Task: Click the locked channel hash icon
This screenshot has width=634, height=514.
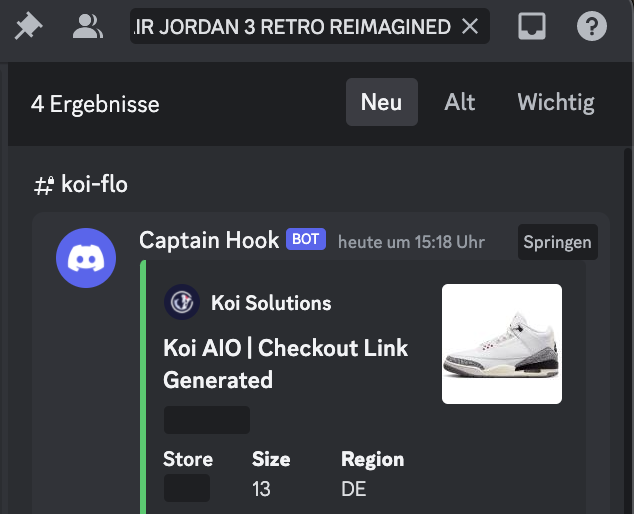Action: tap(44, 185)
